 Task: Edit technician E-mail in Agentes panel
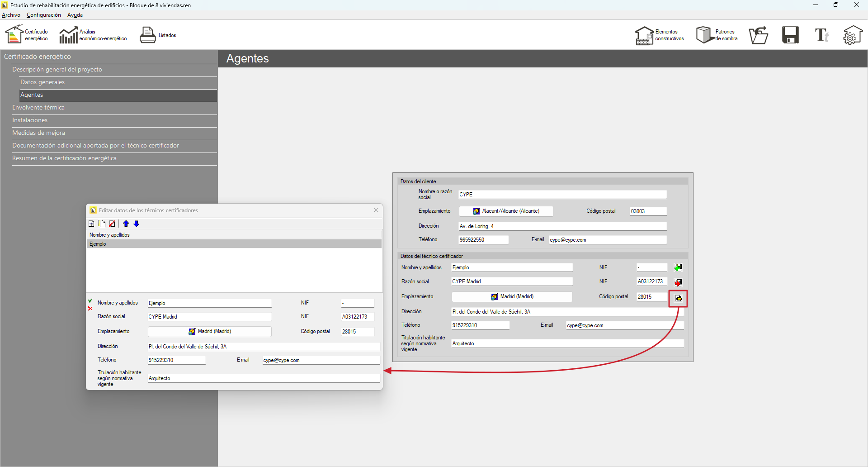pos(625,325)
